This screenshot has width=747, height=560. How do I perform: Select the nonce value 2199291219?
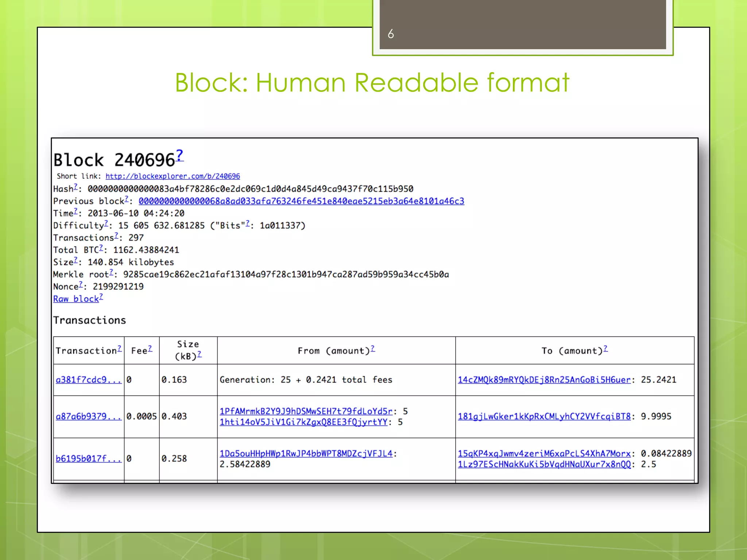click(118, 287)
